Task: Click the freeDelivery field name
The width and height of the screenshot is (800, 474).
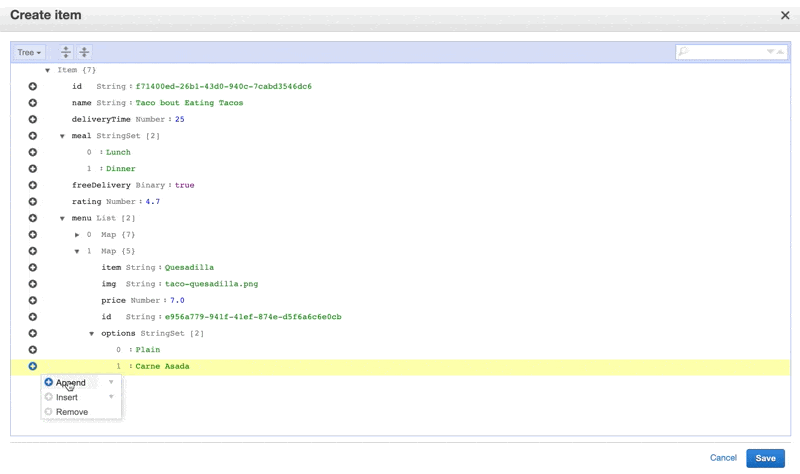Action: [x=101, y=185]
